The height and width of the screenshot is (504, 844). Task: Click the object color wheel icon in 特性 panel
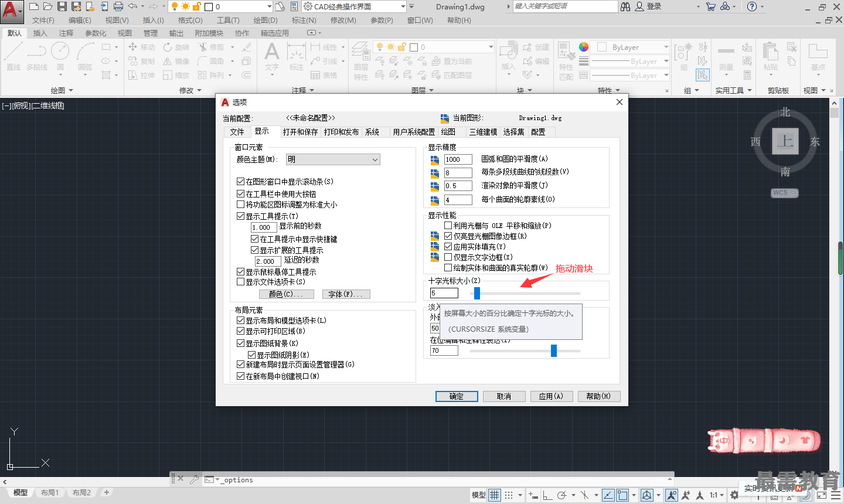584,47
